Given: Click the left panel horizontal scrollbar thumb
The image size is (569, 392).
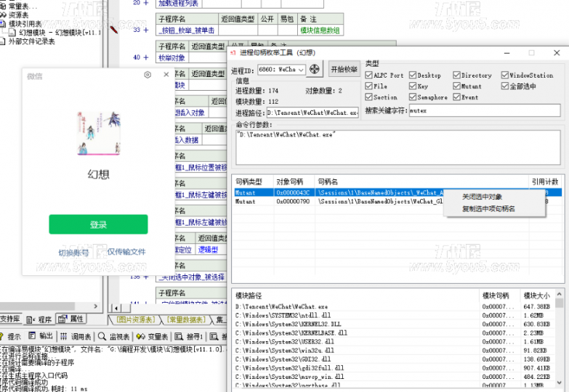Looking at the screenshot, I should click(37, 306).
